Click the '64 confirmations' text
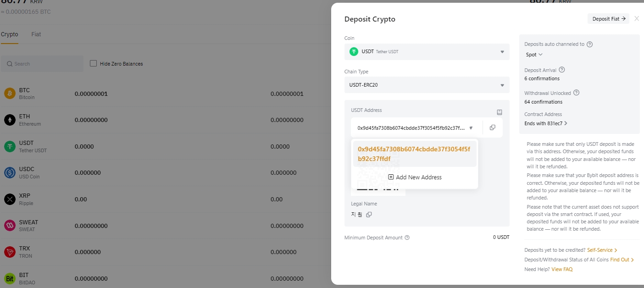The image size is (644, 288). click(x=543, y=102)
